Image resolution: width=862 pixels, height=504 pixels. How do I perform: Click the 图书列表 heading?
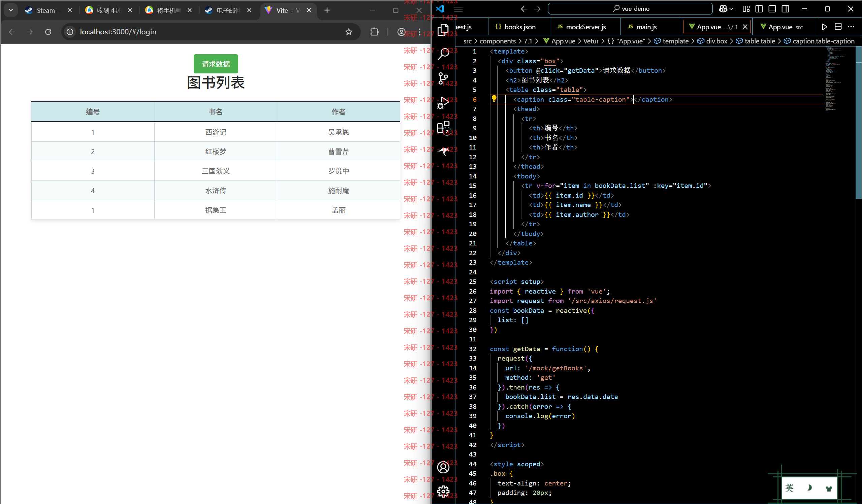coord(216,82)
